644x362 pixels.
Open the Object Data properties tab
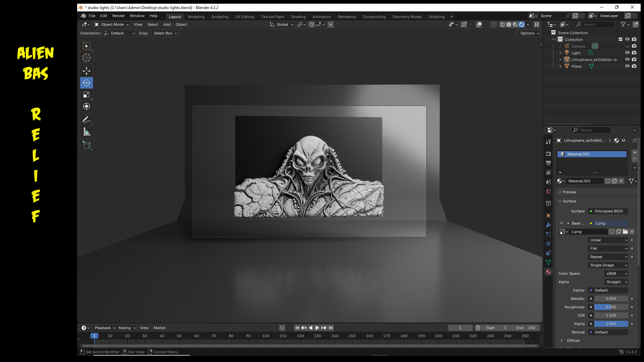[x=548, y=262]
